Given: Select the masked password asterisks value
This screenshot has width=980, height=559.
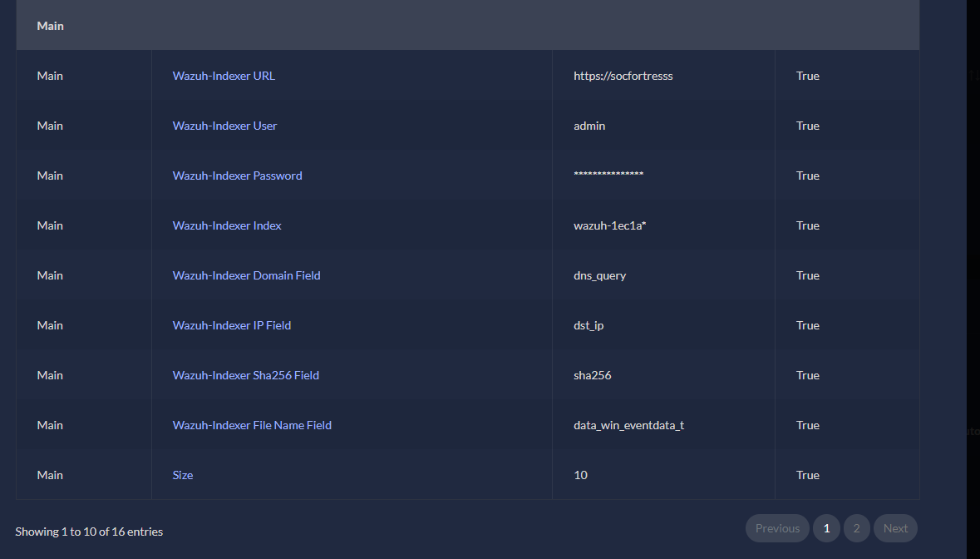Looking at the screenshot, I should (x=608, y=175).
